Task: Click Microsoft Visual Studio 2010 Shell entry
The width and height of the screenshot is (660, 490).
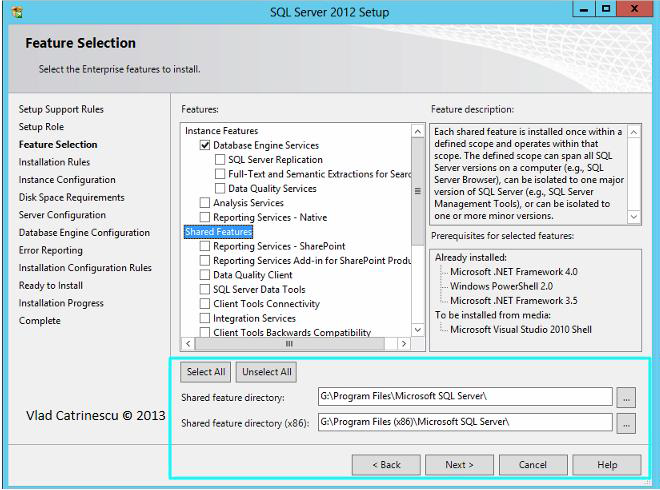Action: pos(521,330)
